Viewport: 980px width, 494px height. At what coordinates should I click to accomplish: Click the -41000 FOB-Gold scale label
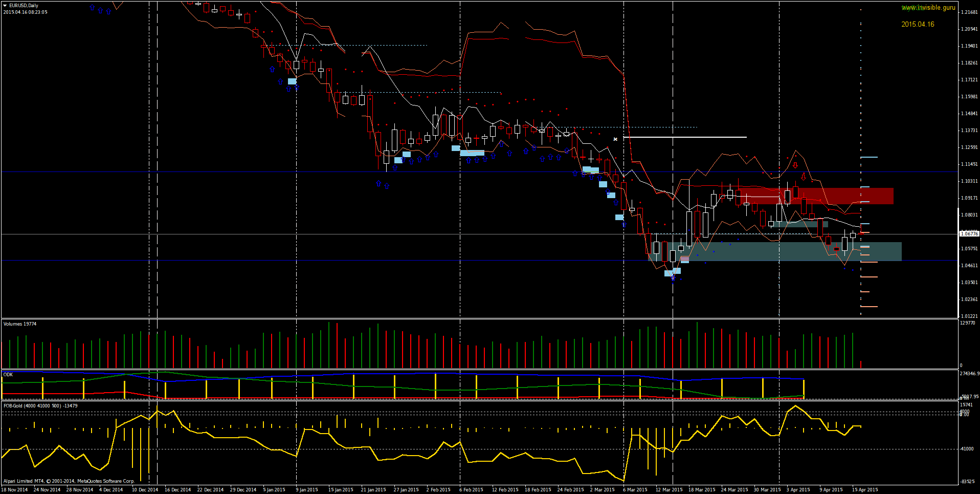point(967,449)
